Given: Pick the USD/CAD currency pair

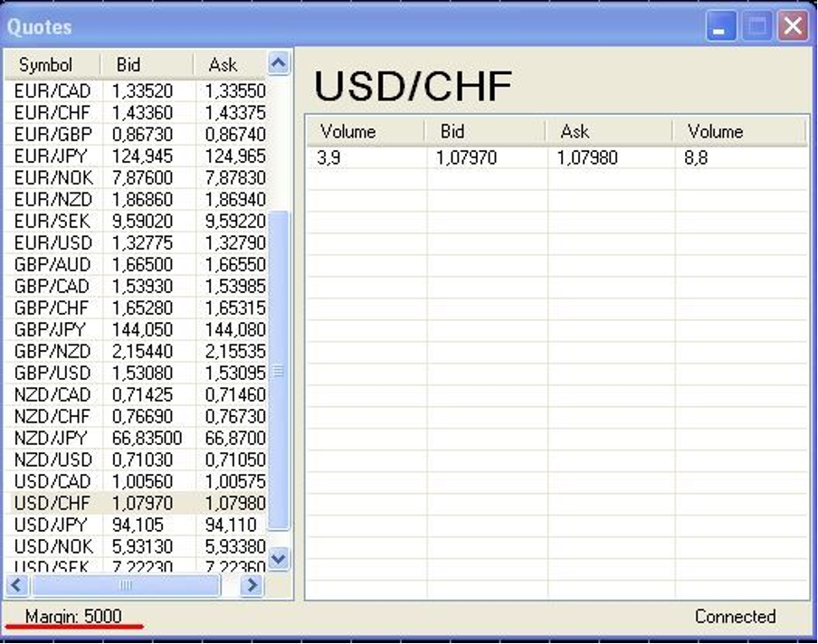Looking at the screenshot, I should pyautogui.click(x=53, y=481).
